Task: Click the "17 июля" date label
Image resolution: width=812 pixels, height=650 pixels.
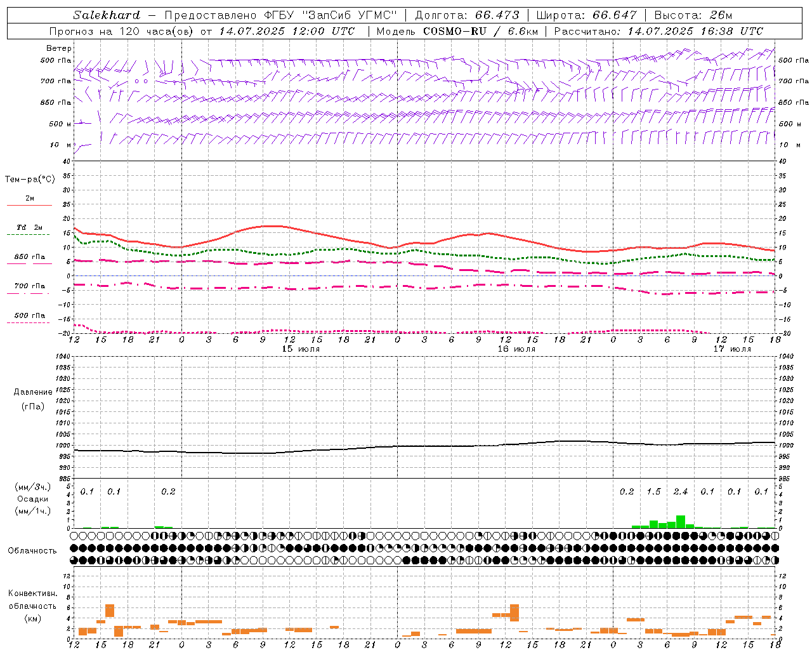Action: [733, 349]
